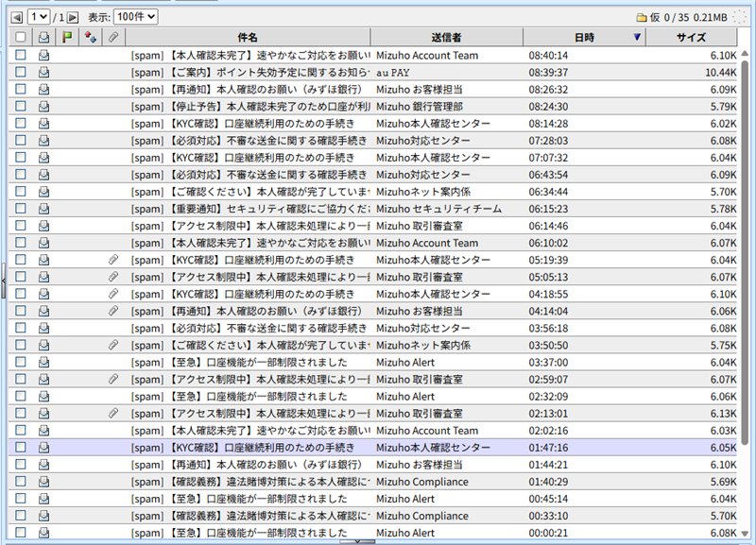The height and width of the screenshot is (545, 756).
Task: Open au PAY ポイント失効予定 mail subject
Action: 250,73
